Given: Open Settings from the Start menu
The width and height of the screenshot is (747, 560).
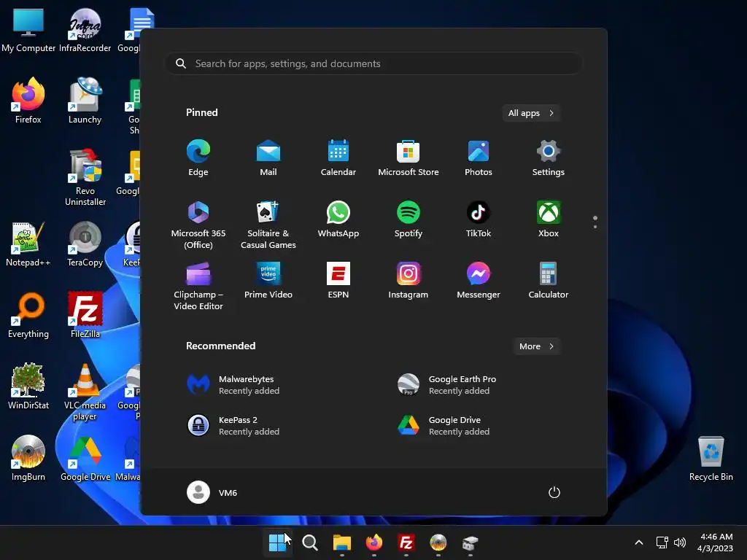Looking at the screenshot, I should coord(549,158).
